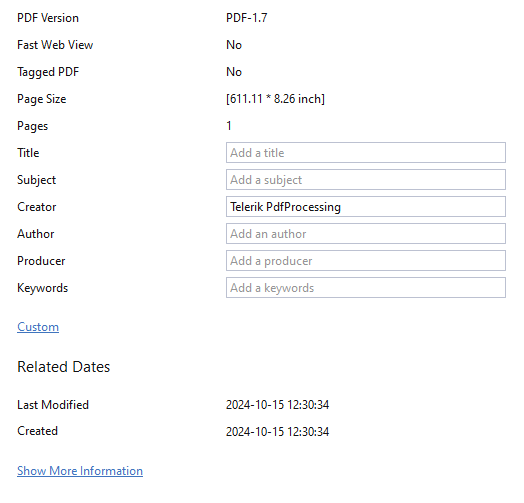Click the Add a producer field
The image size is (524, 503).
(x=366, y=261)
